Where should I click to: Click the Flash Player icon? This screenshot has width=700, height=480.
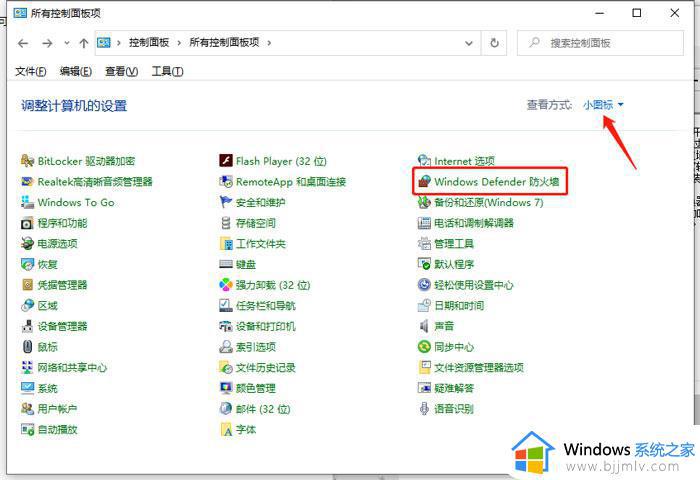point(226,161)
